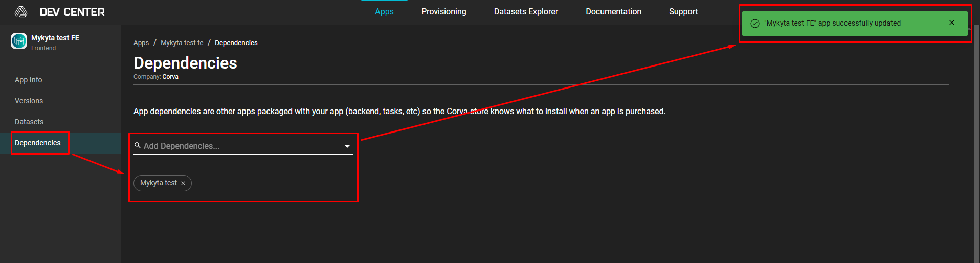Select App Info in the sidebar
Image resolution: width=980 pixels, height=263 pixels.
click(x=29, y=80)
